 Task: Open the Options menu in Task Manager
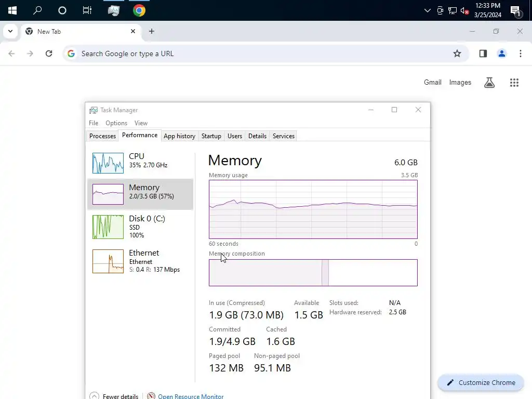pos(116,123)
